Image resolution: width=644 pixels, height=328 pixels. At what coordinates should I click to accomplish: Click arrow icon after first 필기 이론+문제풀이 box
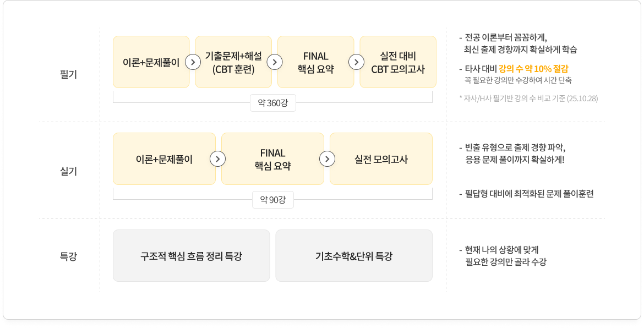[193, 62]
